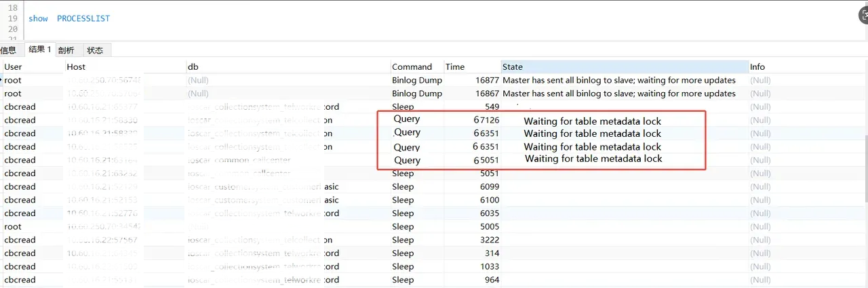Click the Sleep cell in the row with Time 549
Image resolution: width=868 pixels, height=288 pixels.
(x=403, y=107)
